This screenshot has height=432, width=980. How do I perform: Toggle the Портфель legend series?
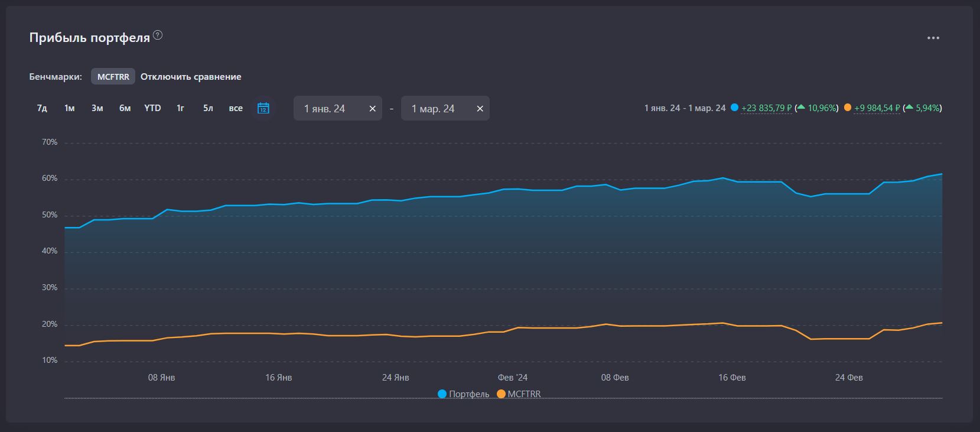click(464, 394)
